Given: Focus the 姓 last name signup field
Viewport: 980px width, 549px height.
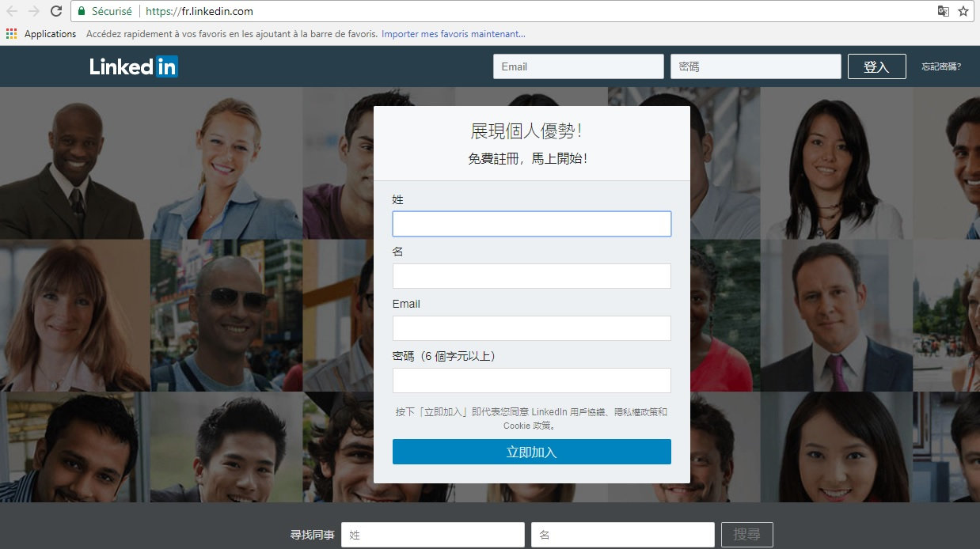Looking at the screenshot, I should (x=532, y=224).
